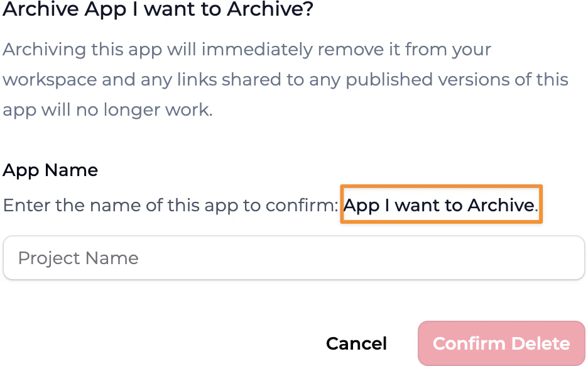Image resolution: width=588 pixels, height=366 pixels.
Task: Click the orange-boxed 'App I want to Archive' text
Action: (440, 204)
